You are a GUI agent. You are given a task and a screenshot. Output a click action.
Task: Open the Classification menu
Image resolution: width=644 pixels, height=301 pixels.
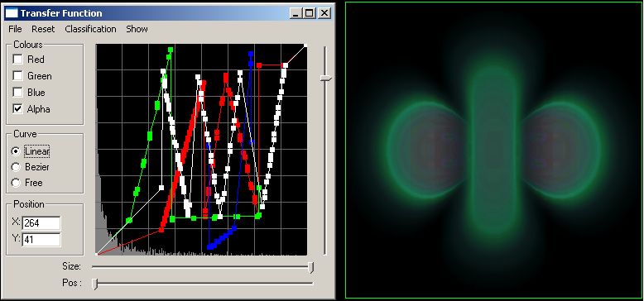click(90, 29)
